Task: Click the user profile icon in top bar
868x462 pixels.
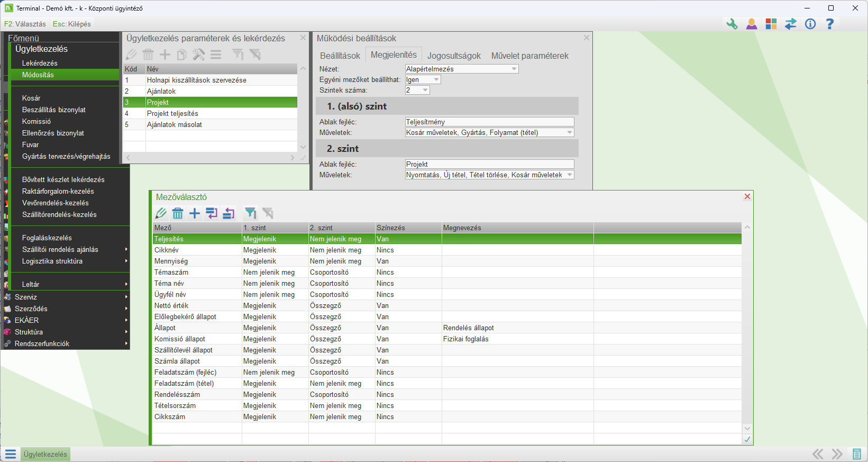Action: (752, 24)
